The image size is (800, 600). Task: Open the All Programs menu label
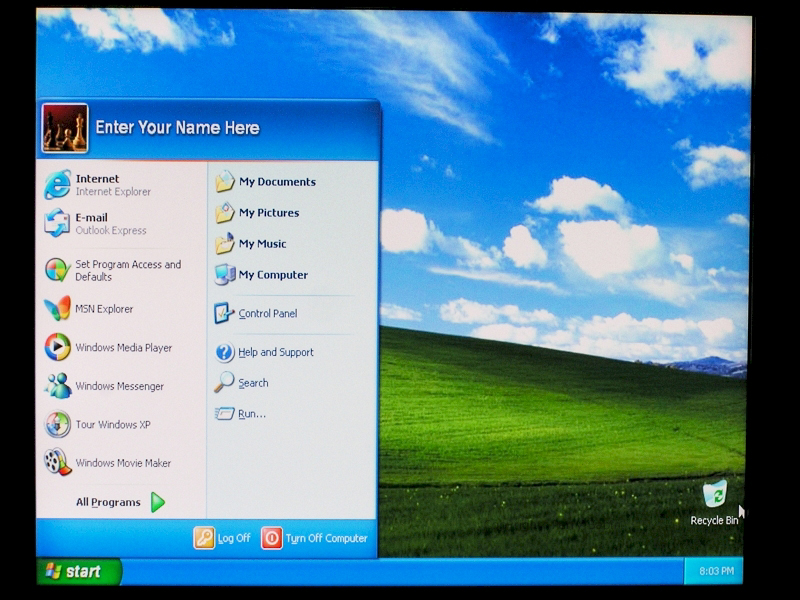(x=108, y=502)
